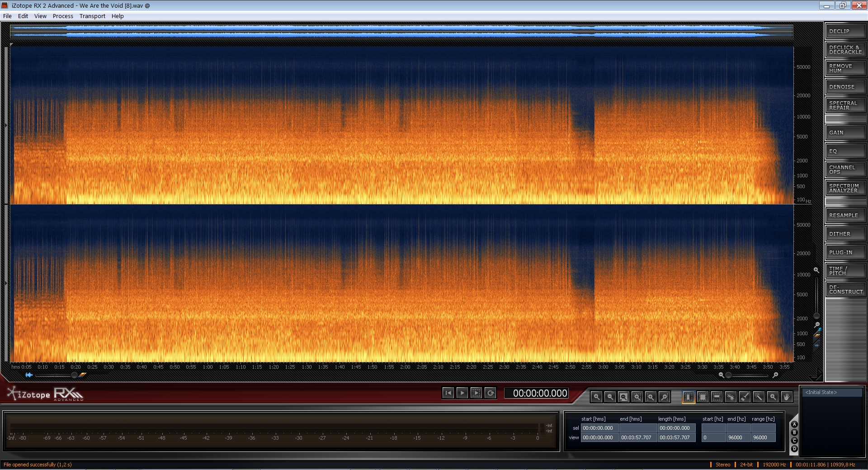Select compare snapshot A

pos(794,424)
